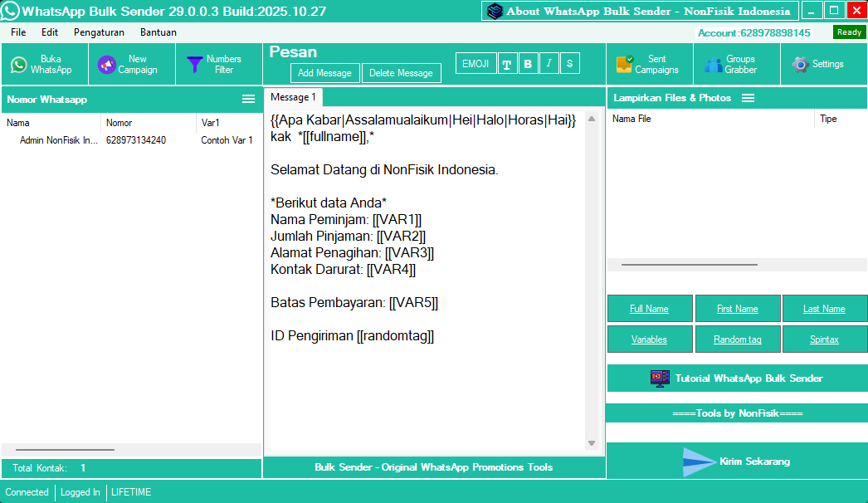Click Add Message button
This screenshot has height=503, width=868.
pos(324,73)
